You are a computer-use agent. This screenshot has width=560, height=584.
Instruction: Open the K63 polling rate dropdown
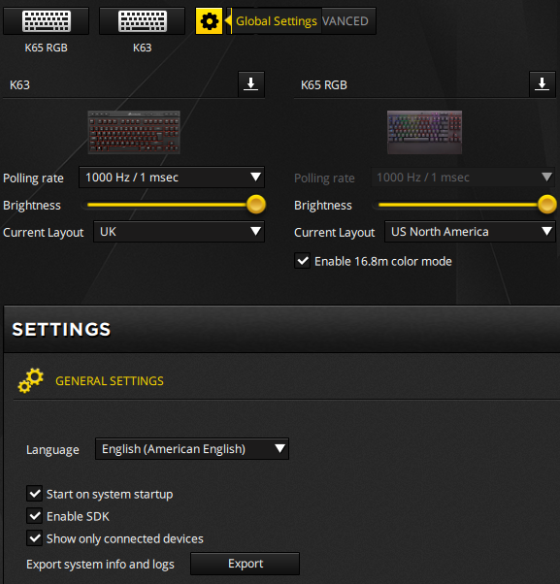pos(172,177)
